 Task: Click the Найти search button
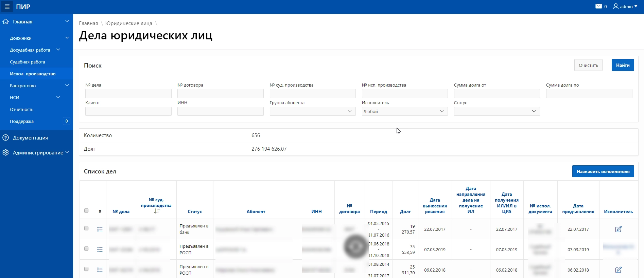[x=623, y=65]
